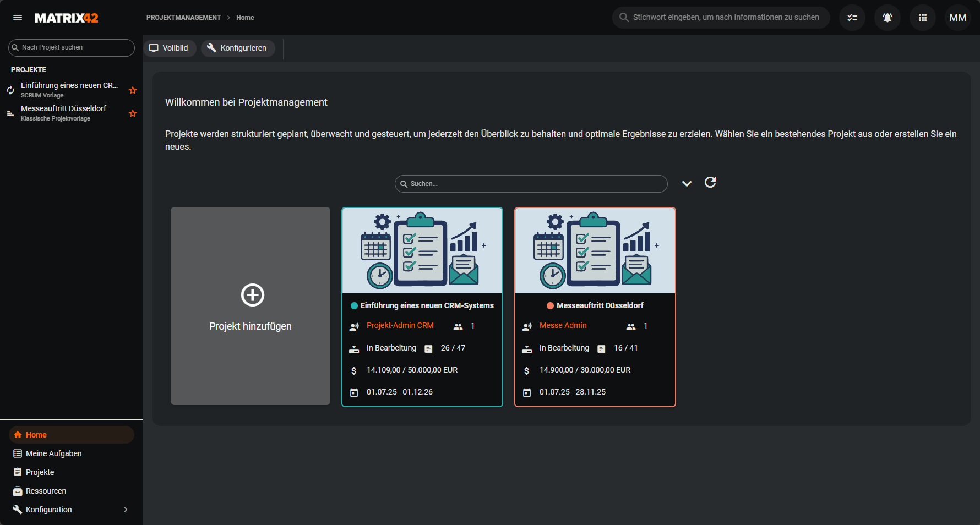Click the MM user avatar

click(x=957, y=18)
